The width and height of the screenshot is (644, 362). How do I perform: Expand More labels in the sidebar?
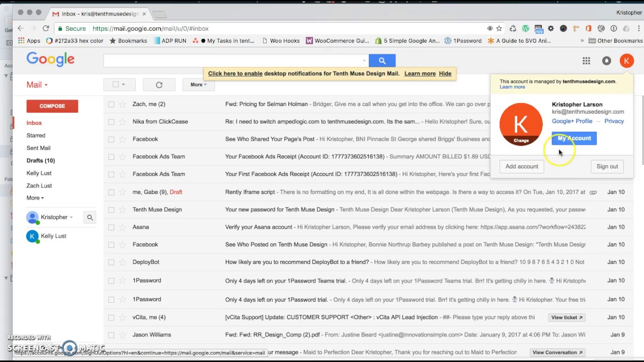(35, 198)
